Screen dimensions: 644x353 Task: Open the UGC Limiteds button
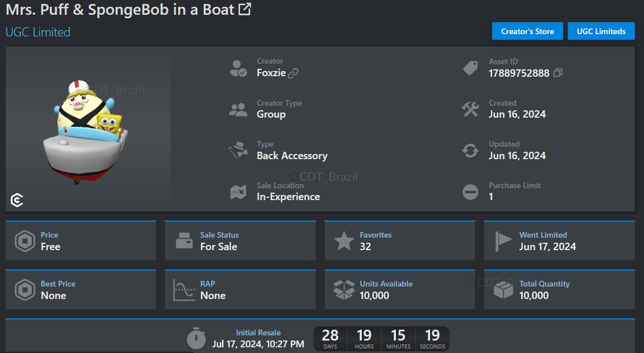(x=601, y=31)
